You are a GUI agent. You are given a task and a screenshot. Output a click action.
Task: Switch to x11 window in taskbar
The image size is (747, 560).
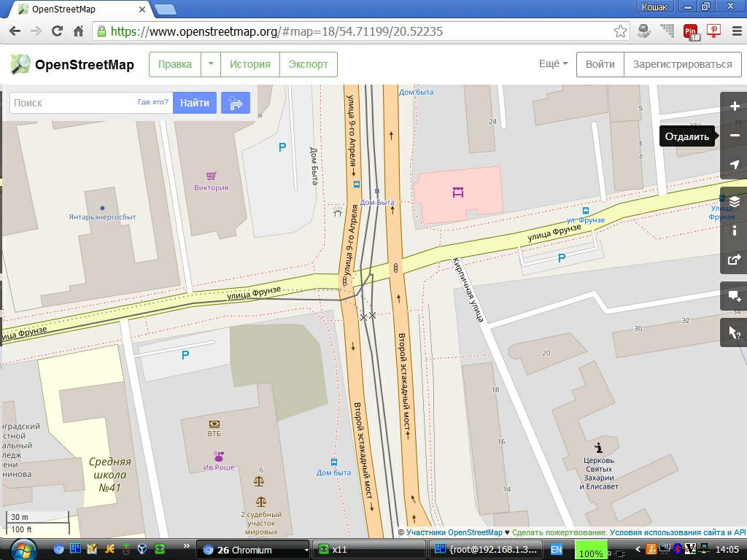pos(368,550)
